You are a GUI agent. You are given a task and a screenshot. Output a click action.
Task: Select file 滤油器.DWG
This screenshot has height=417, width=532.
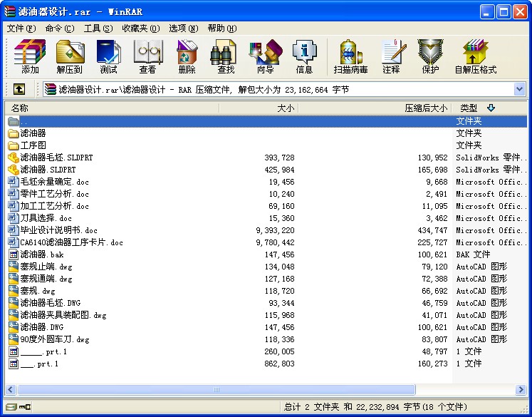[42, 327]
